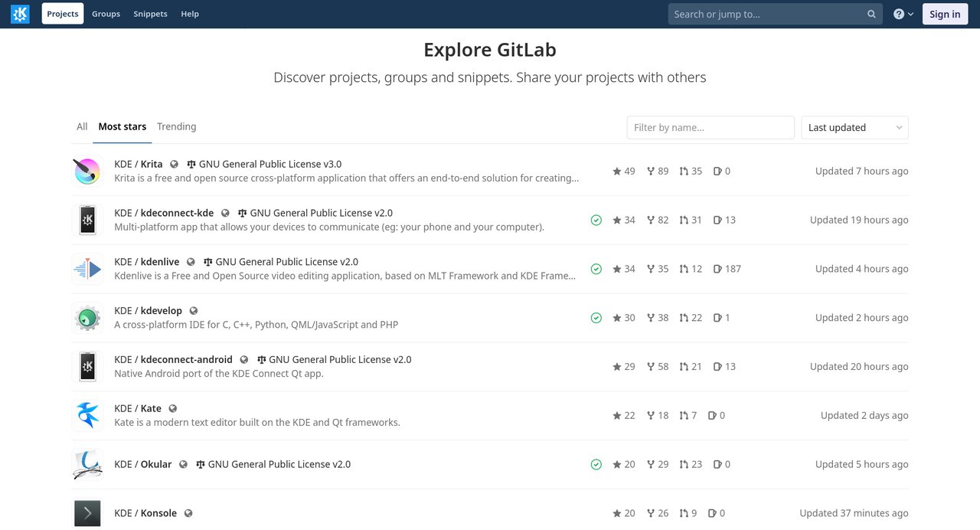Click the star count for Konsole
Viewport: 980px width, 530px height.
[x=624, y=513]
